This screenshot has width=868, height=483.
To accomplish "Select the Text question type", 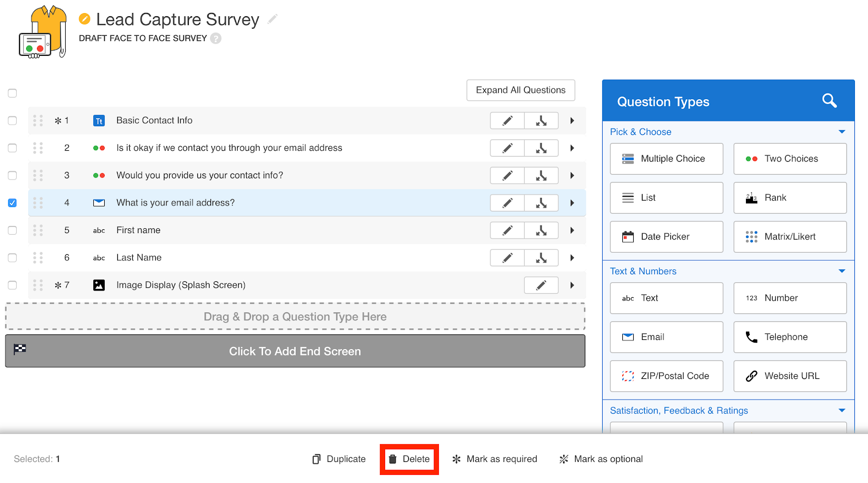I will [x=667, y=298].
